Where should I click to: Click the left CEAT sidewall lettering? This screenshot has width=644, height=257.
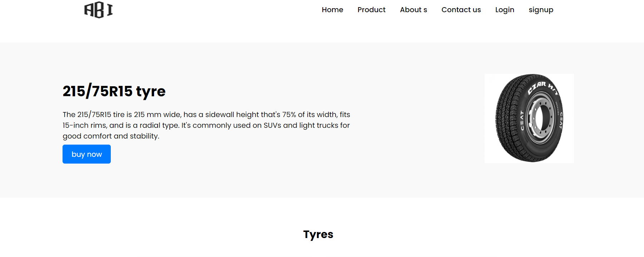(x=522, y=121)
